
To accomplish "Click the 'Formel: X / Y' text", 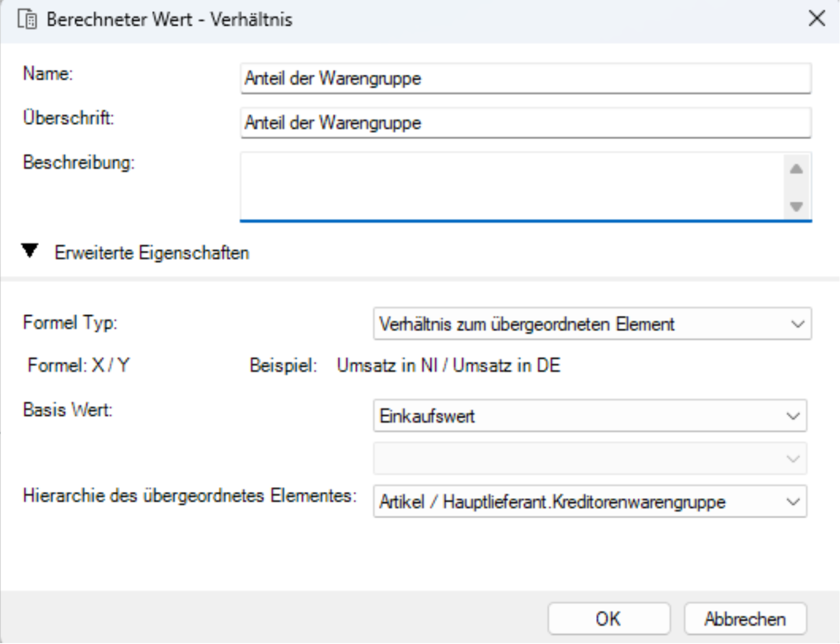I will click(78, 365).
